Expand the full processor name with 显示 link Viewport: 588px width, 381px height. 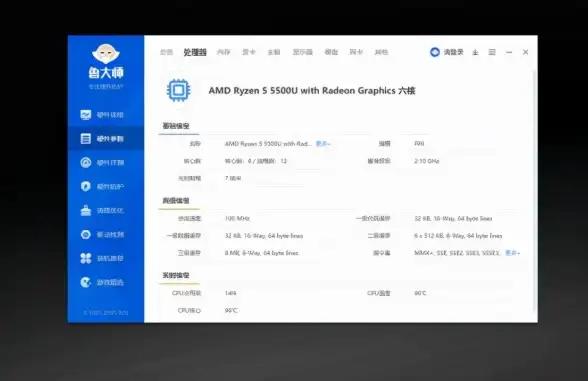(323, 144)
